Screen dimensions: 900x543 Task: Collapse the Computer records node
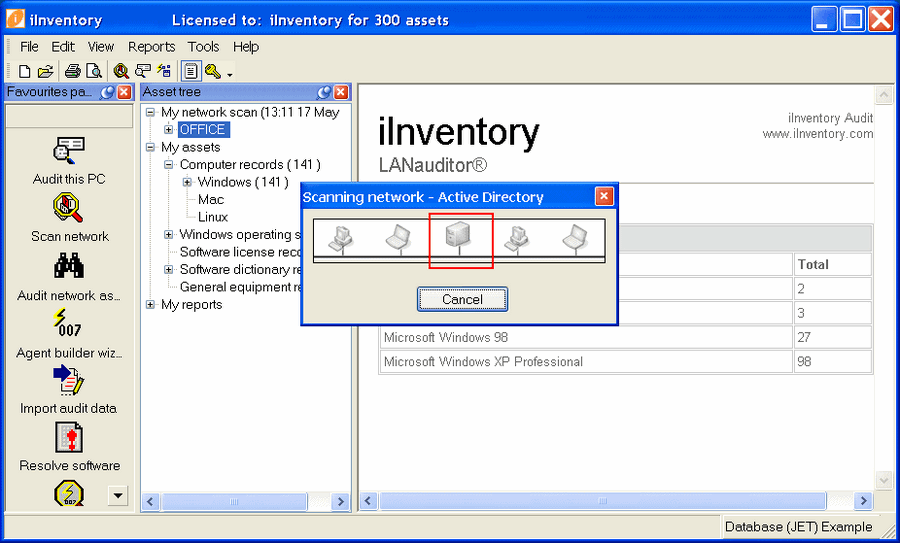pyautogui.click(x=169, y=165)
